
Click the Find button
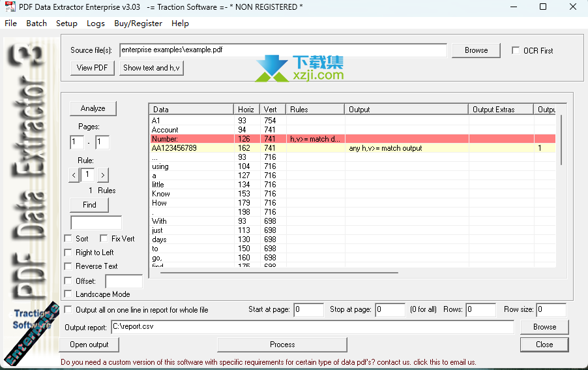tap(89, 205)
